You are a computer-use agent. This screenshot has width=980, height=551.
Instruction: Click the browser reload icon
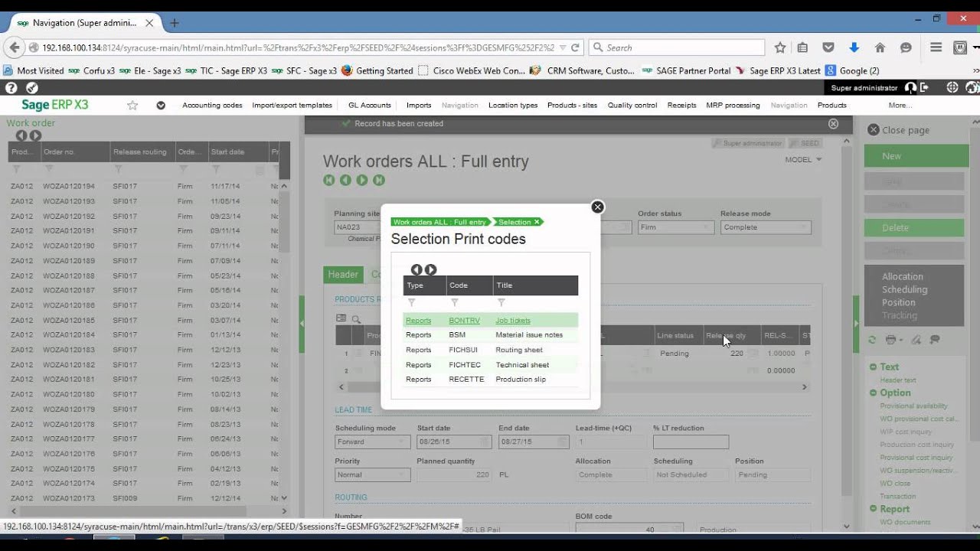[575, 47]
